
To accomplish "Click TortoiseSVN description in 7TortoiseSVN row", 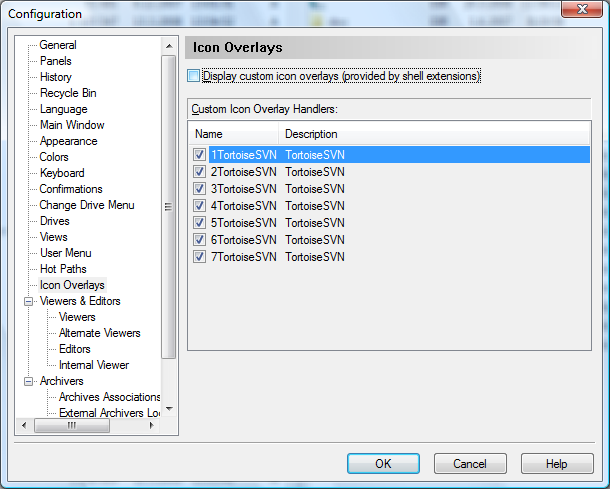I will [315, 257].
